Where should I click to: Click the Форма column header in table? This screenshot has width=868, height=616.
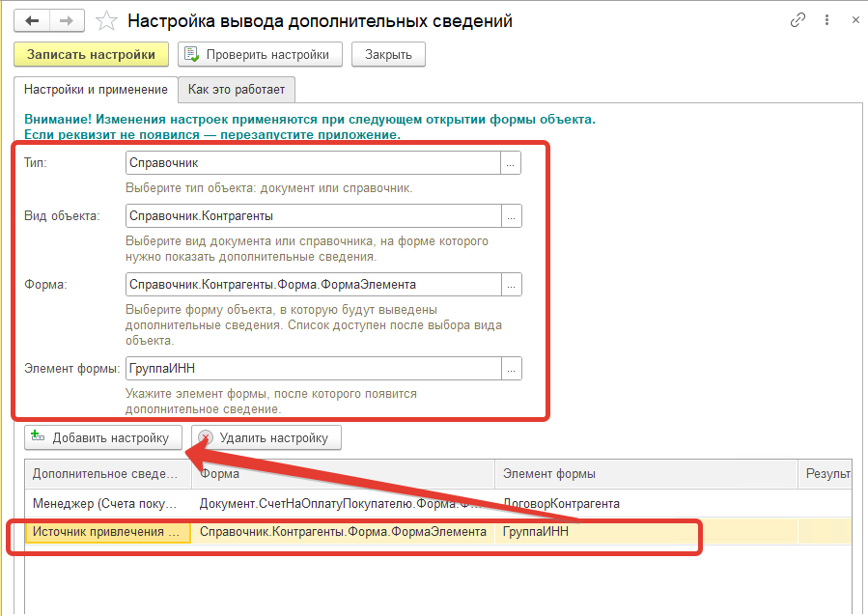[343, 474]
